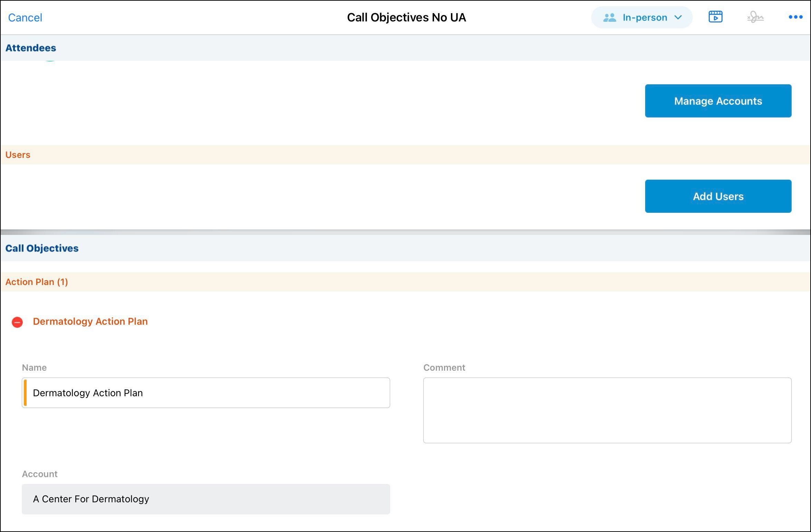The height and width of the screenshot is (532, 811).
Task: Open the In-person call channel dropdown
Action: tap(644, 18)
